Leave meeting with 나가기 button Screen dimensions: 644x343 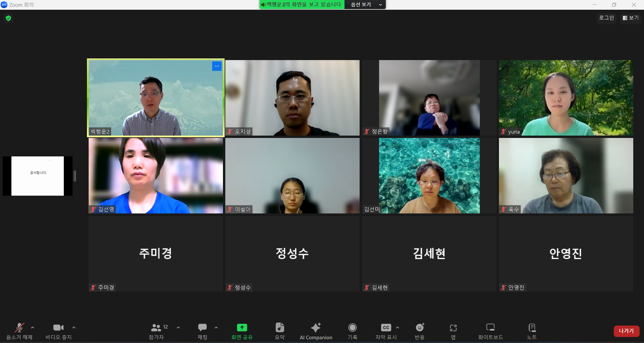click(x=627, y=331)
